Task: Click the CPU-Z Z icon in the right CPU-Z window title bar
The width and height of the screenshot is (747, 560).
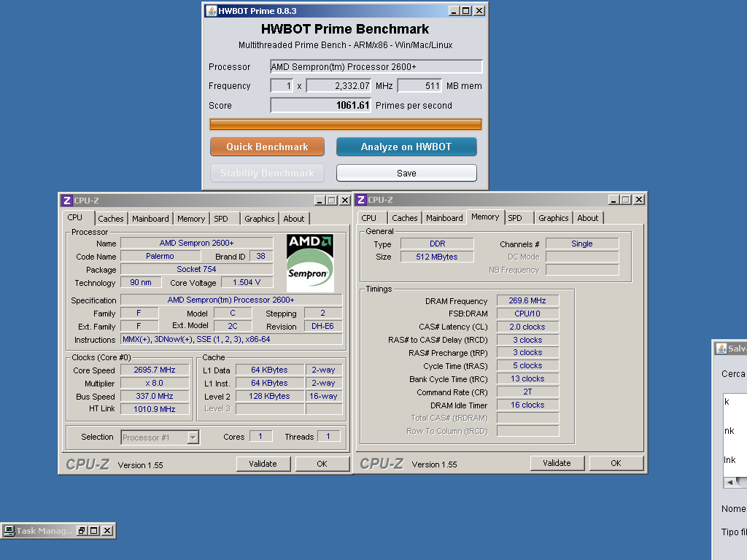Action: pyautogui.click(x=361, y=200)
